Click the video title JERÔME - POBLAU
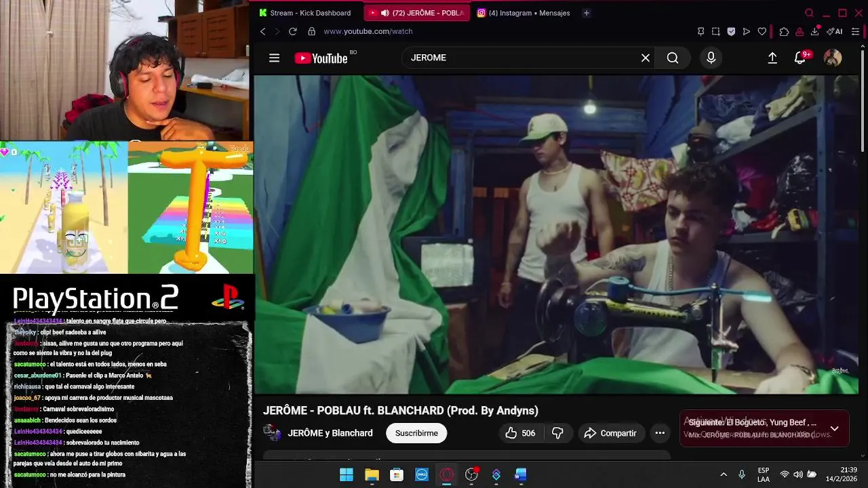This screenshot has height=488, width=868. click(x=401, y=411)
